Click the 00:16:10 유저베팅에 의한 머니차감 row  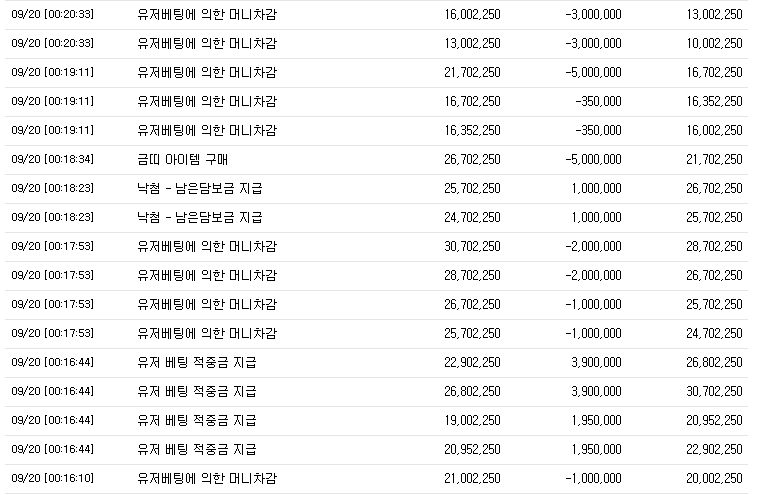pyautogui.click(x=376, y=479)
